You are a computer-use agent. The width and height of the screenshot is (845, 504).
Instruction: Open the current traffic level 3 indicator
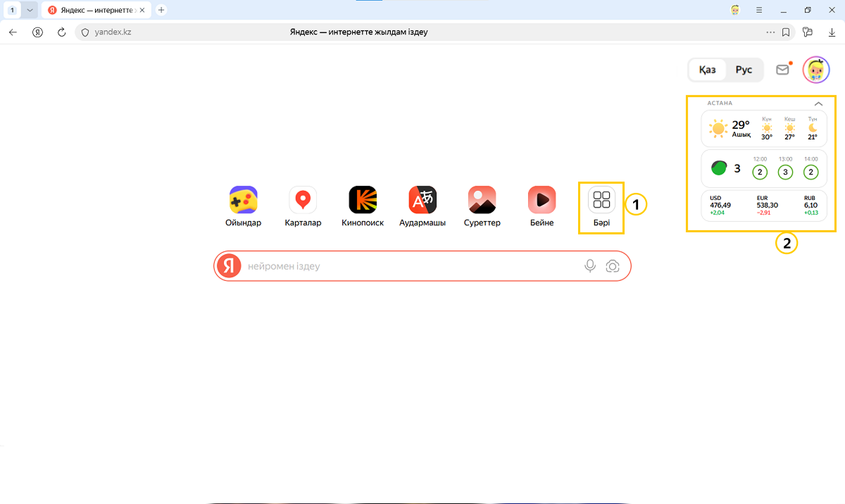726,168
